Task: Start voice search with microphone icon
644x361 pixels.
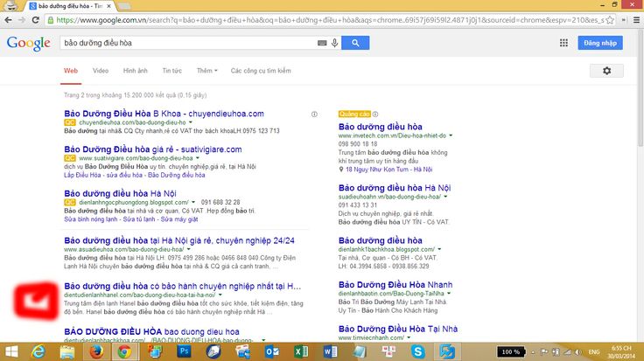Action: [x=335, y=43]
